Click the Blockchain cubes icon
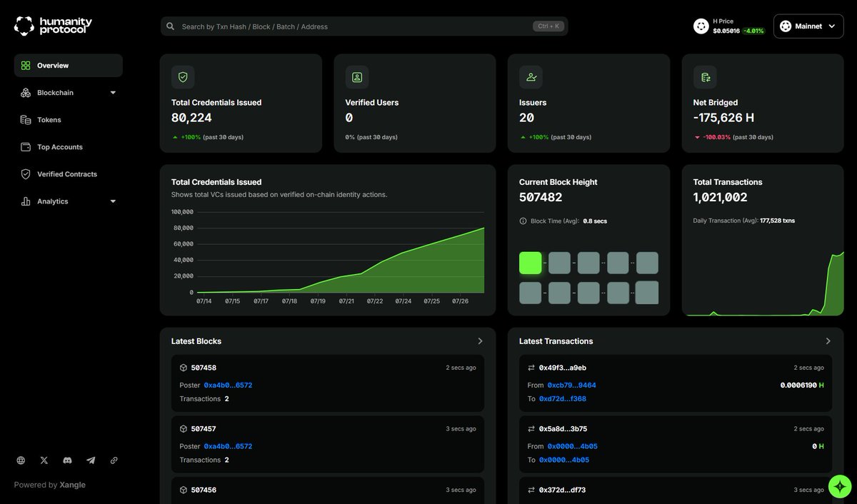The height and width of the screenshot is (504, 857). click(26, 93)
